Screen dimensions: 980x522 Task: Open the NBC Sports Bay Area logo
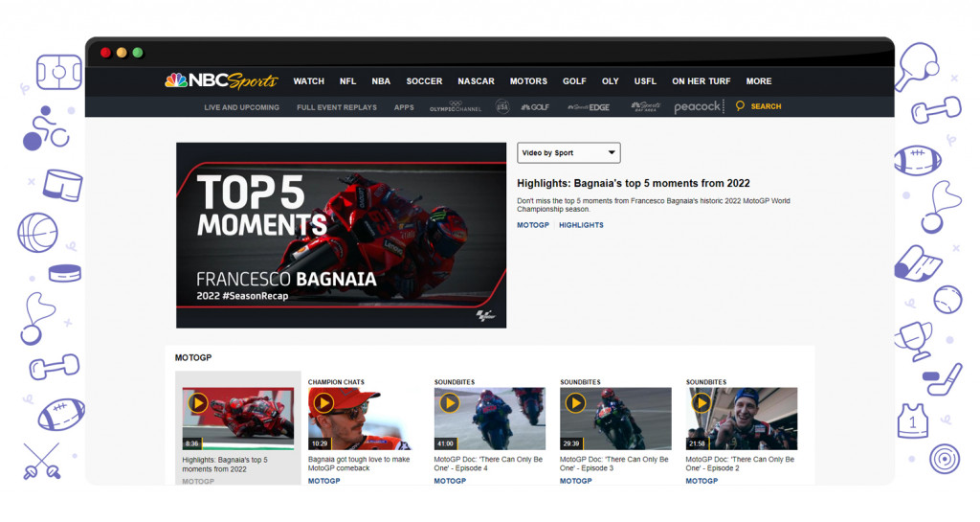point(646,106)
